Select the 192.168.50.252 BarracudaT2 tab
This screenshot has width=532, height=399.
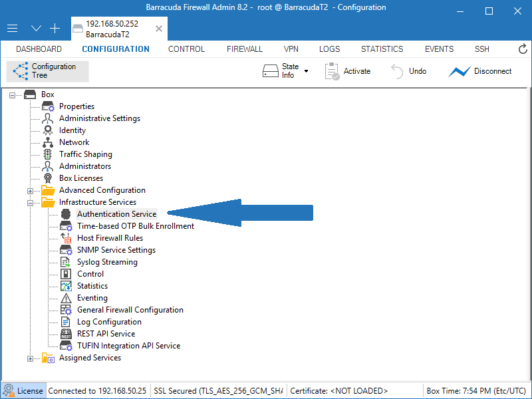pos(119,29)
